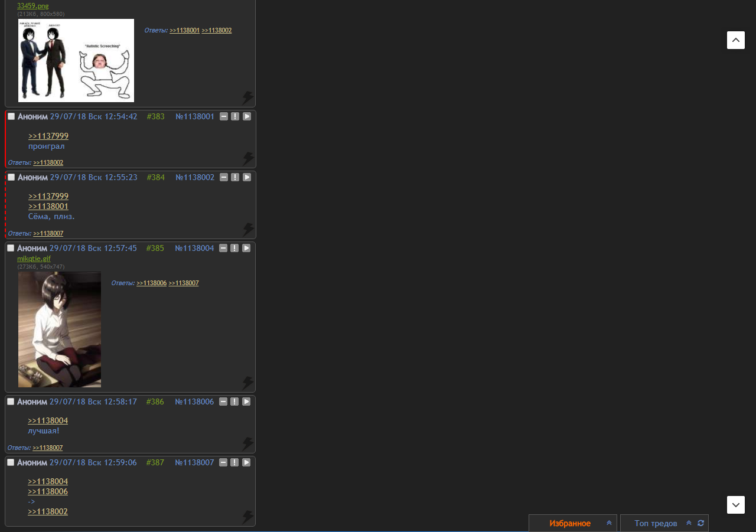This screenshot has width=756, height=532.
Task: Report post №1138002 using the exclamation icon
Action: coord(235,177)
